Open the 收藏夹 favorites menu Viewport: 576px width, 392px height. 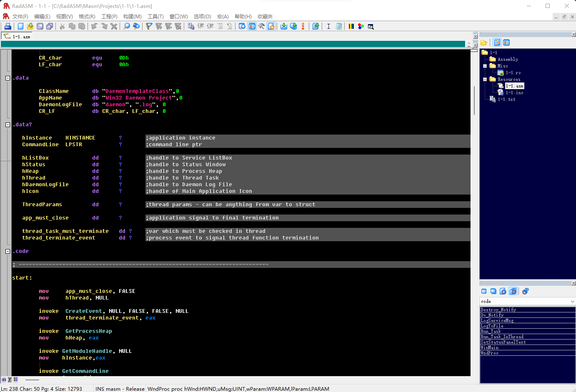pyautogui.click(x=265, y=16)
